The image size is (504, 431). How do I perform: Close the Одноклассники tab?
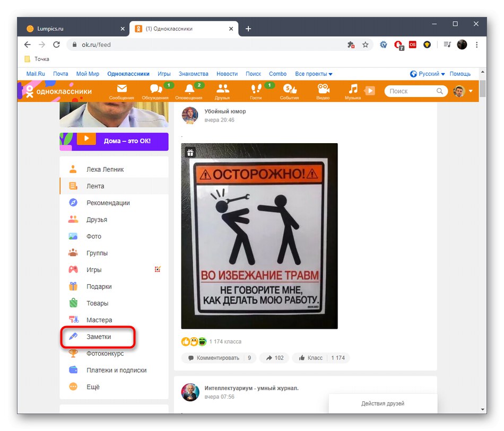coord(231,29)
